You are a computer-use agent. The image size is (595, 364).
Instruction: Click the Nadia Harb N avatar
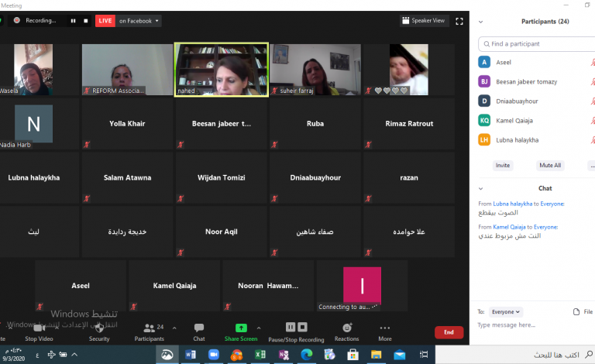(x=34, y=124)
